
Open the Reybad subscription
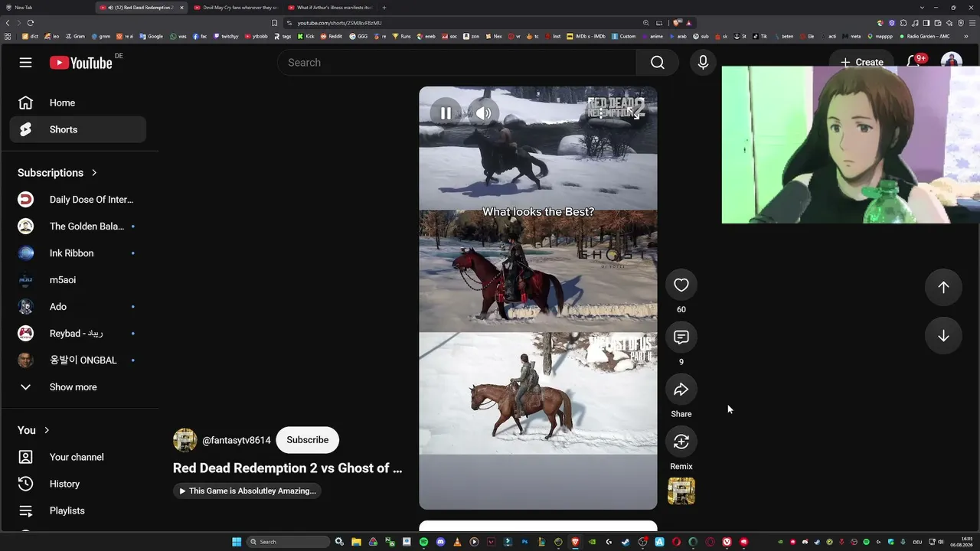coord(77,334)
